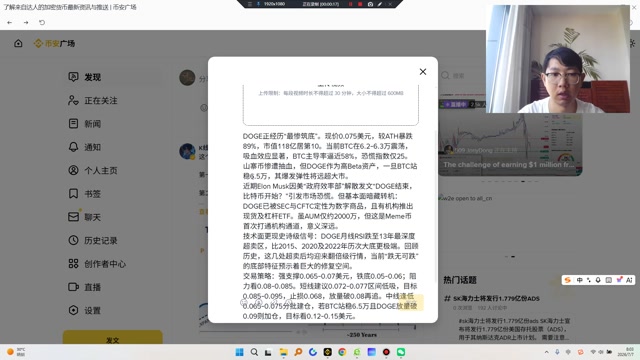Show hidden system tray icons chevron
This screenshot has height=360, width=640.
547,352
